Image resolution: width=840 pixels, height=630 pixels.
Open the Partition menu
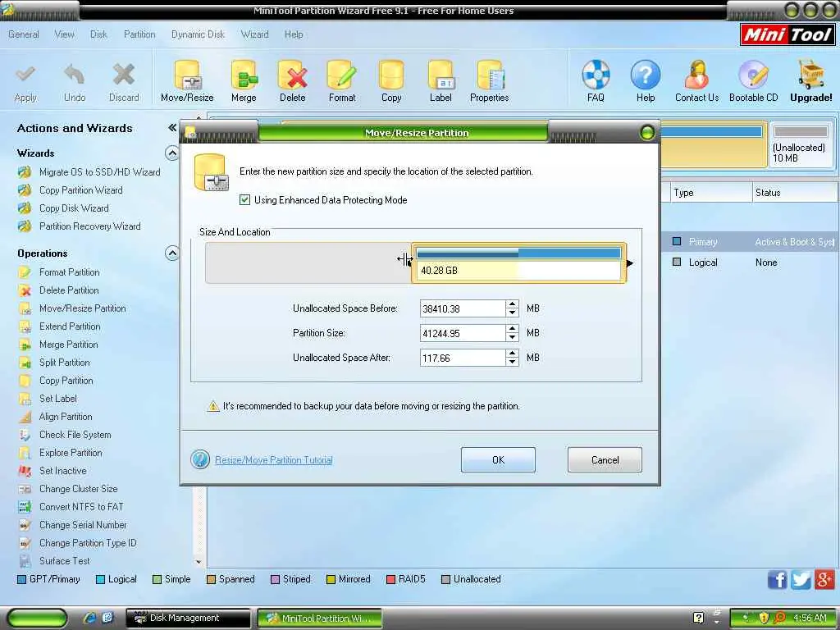point(139,34)
